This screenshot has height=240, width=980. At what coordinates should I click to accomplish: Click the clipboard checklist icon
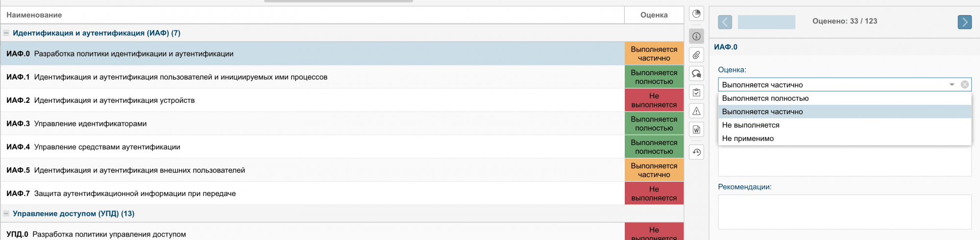(696, 93)
